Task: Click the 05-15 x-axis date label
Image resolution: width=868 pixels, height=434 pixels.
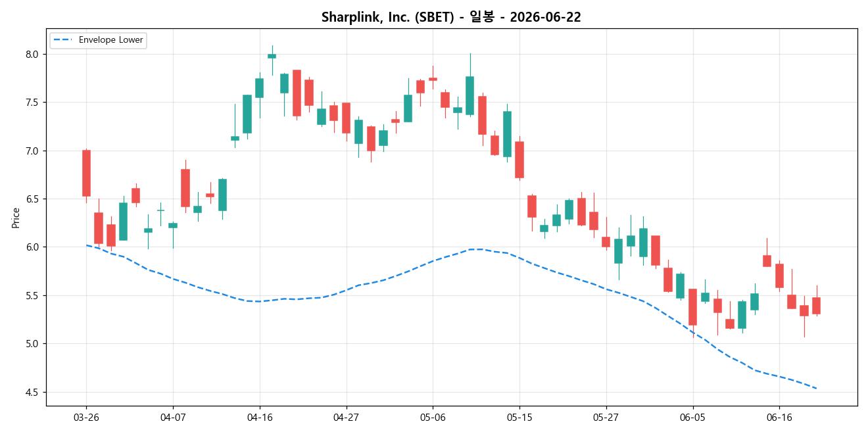Action: pyautogui.click(x=519, y=418)
